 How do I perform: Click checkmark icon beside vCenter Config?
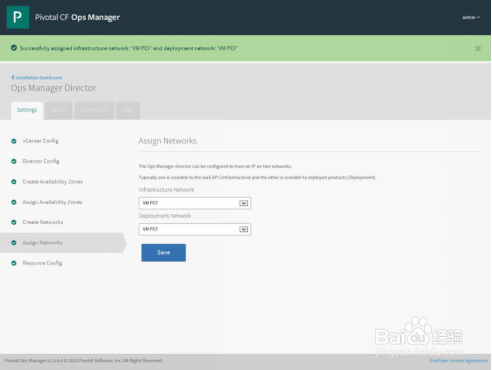coord(14,141)
